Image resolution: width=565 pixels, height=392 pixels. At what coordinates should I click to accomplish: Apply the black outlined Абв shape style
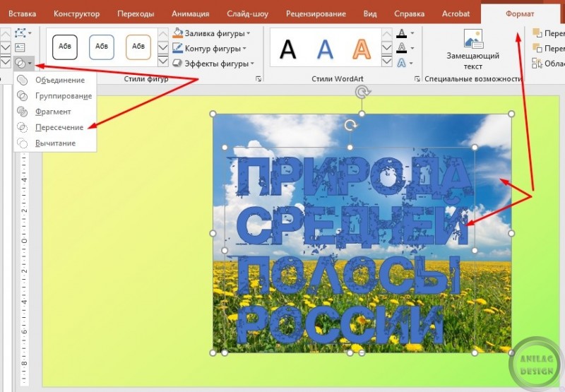(65, 47)
